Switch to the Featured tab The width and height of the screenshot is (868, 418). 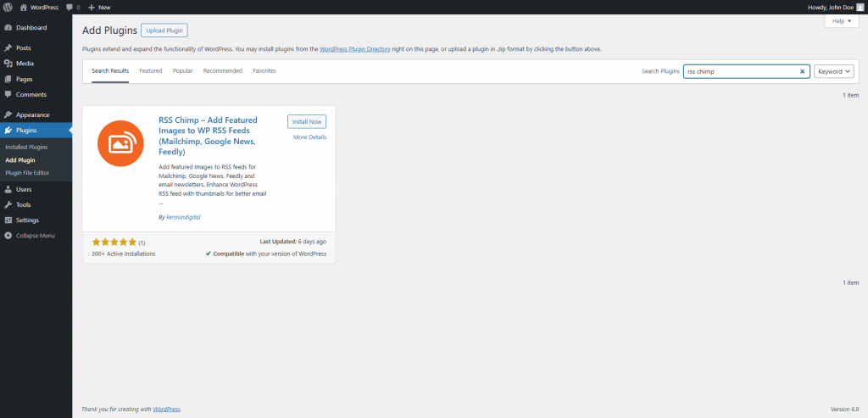point(150,71)
